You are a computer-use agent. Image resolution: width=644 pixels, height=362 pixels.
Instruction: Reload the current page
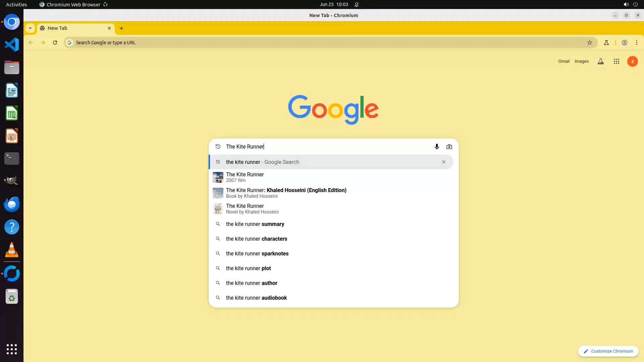coord(55,43)
